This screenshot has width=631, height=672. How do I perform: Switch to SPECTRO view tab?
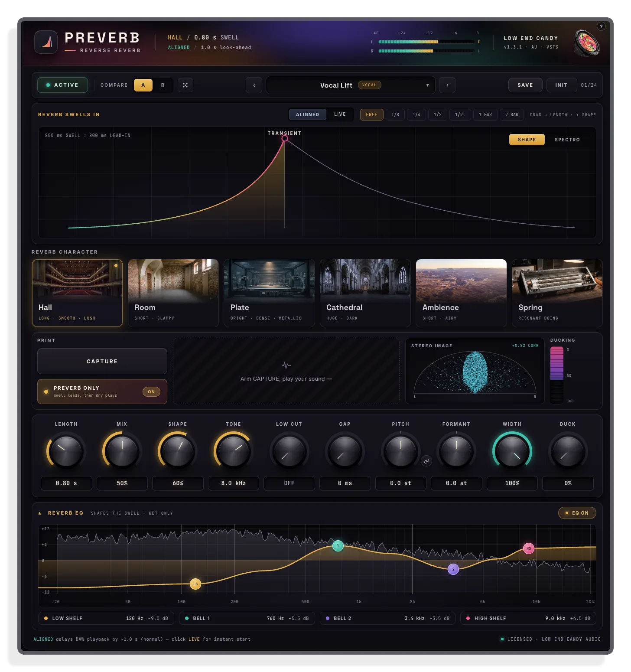coord(567,140)
